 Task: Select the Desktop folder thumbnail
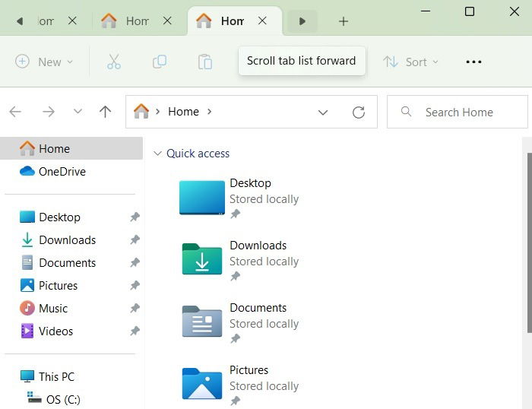point(202,198)
